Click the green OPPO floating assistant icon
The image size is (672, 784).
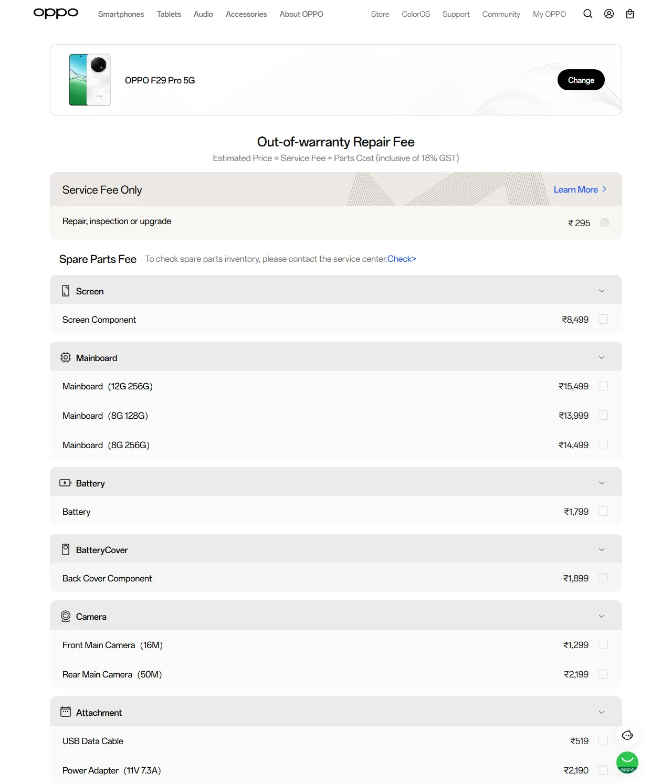[x=627, y=762]
